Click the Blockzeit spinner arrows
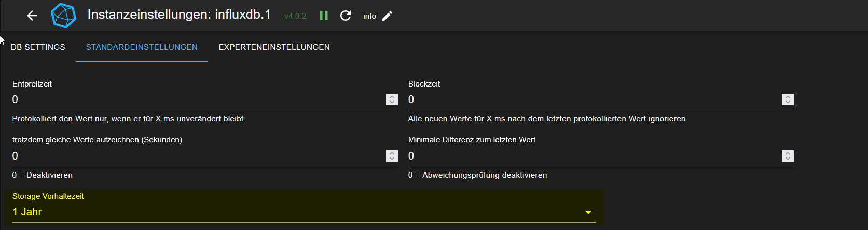Screen dimensions: 868x230 click(x=788, y=99)
